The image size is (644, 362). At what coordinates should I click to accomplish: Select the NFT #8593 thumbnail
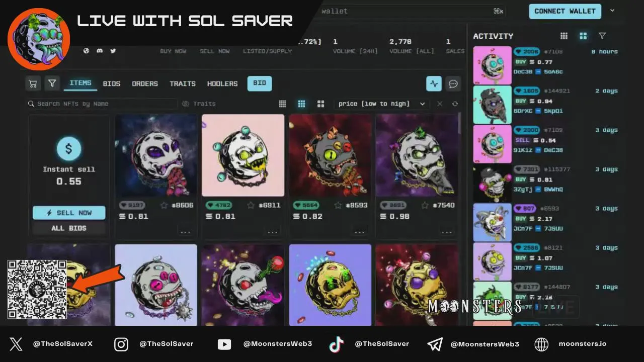(330, 155)
